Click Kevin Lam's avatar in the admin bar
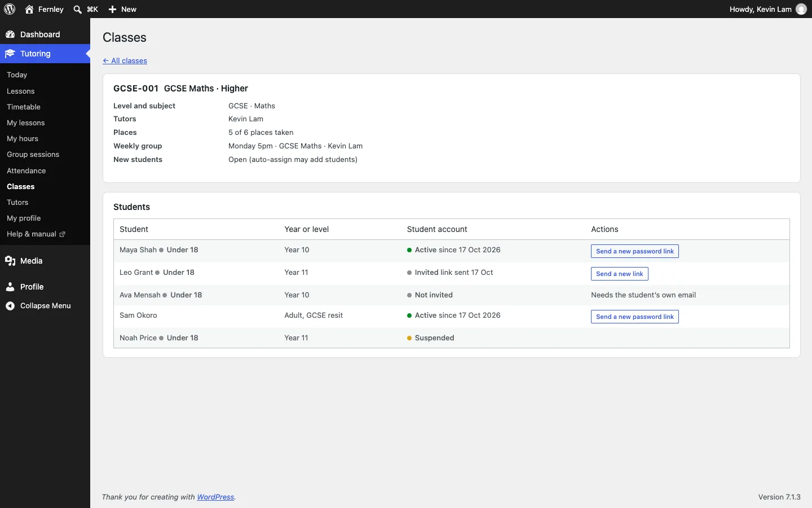 [x=801, y=9]
